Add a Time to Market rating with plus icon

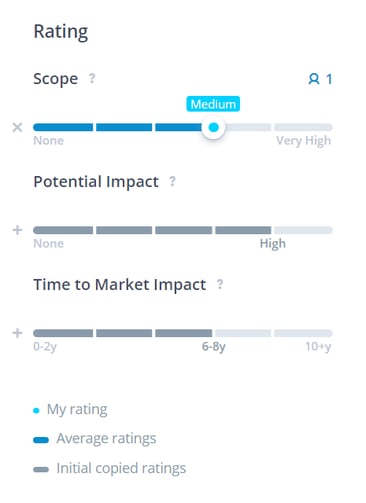[x=17, y=333]
